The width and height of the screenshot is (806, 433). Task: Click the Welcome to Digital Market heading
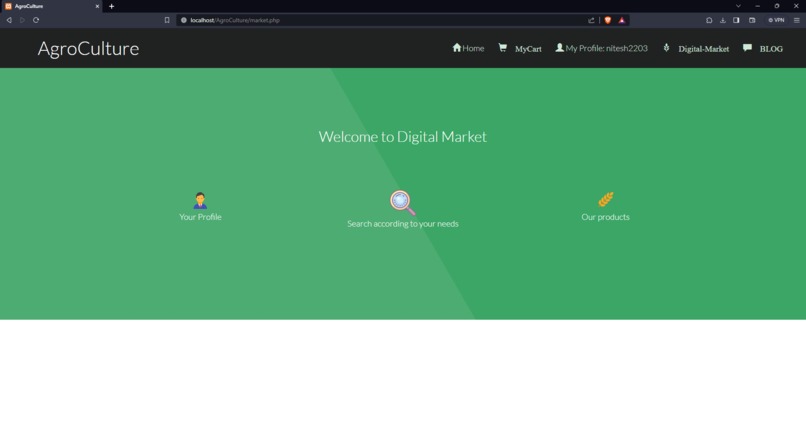point(402,137)
